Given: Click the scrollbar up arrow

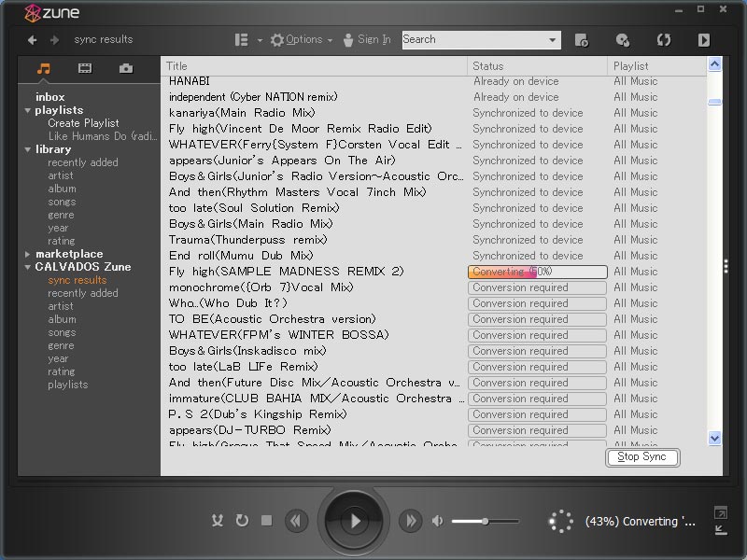Looking at the screenshot, I should [x=714, y=64].
